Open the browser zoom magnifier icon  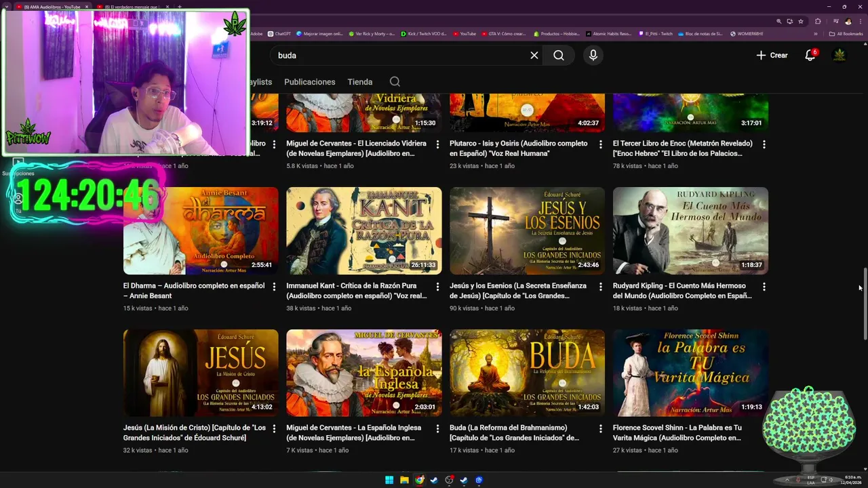click(x=779, y=21)
